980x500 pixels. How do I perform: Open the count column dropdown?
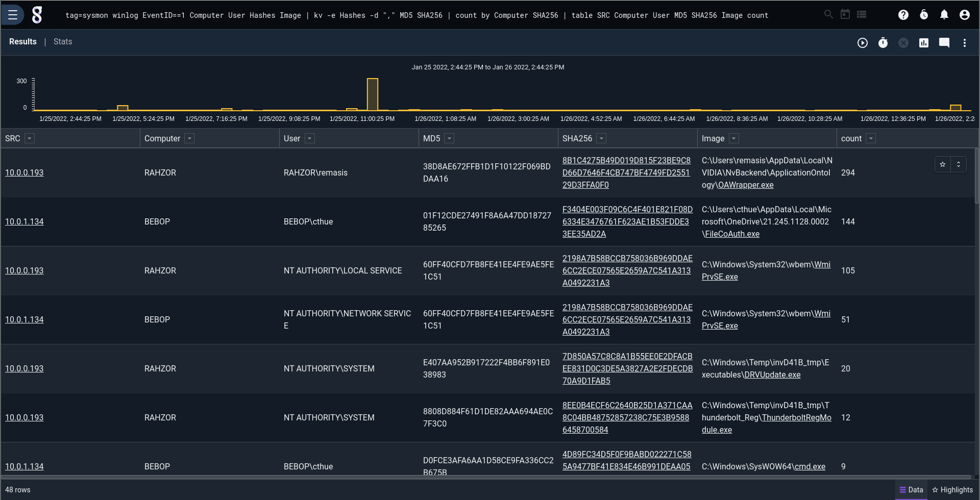tap(871, 138)
